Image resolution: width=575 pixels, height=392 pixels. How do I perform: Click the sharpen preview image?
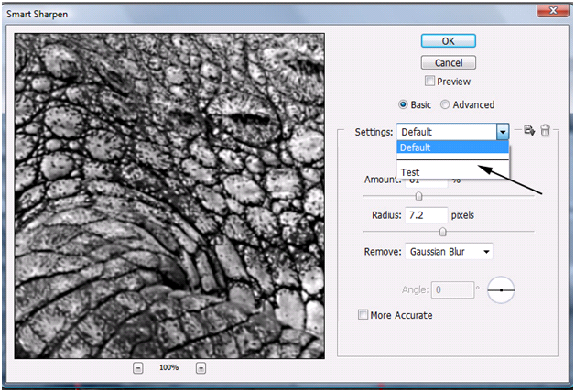(169, 196)
